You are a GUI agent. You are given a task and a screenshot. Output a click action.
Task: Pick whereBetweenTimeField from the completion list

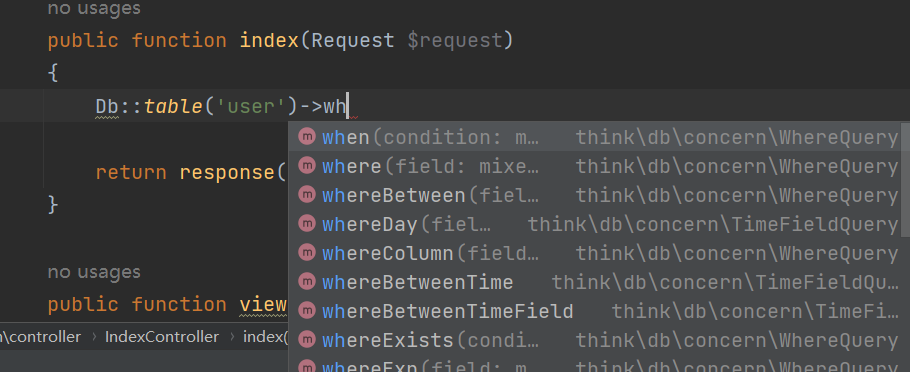595,311
